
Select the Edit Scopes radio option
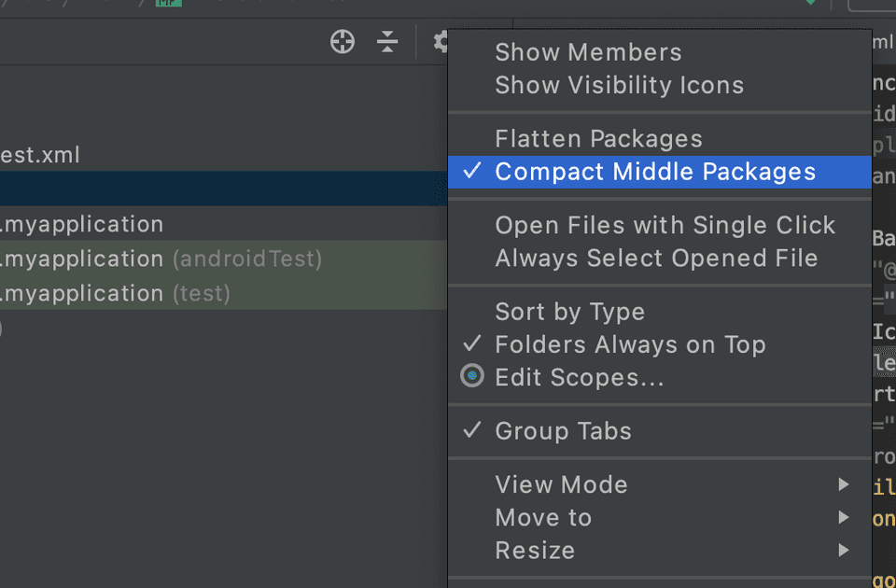579,377
